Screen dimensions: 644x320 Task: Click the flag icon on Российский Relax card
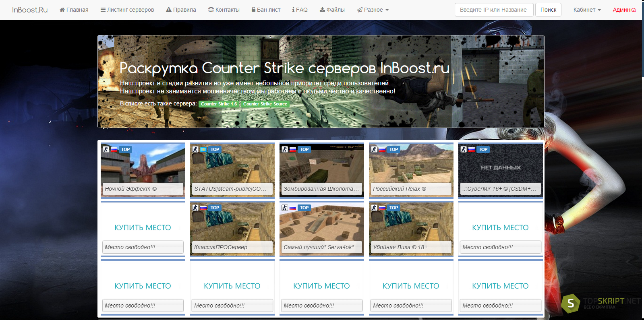383,149
